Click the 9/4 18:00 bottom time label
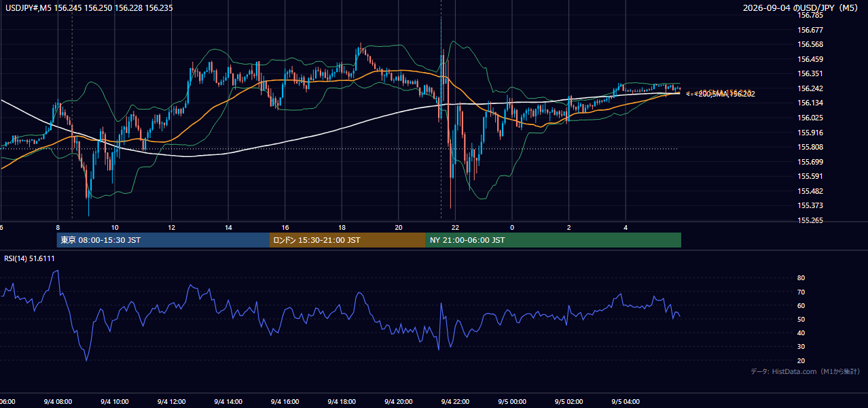868x408 pixels. coord(341,402)
